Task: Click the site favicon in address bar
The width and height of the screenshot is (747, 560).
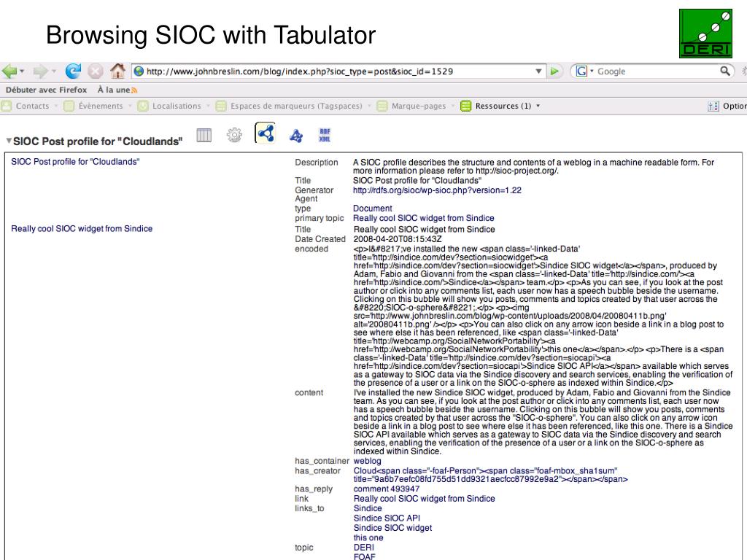Action: coord(139,71)
